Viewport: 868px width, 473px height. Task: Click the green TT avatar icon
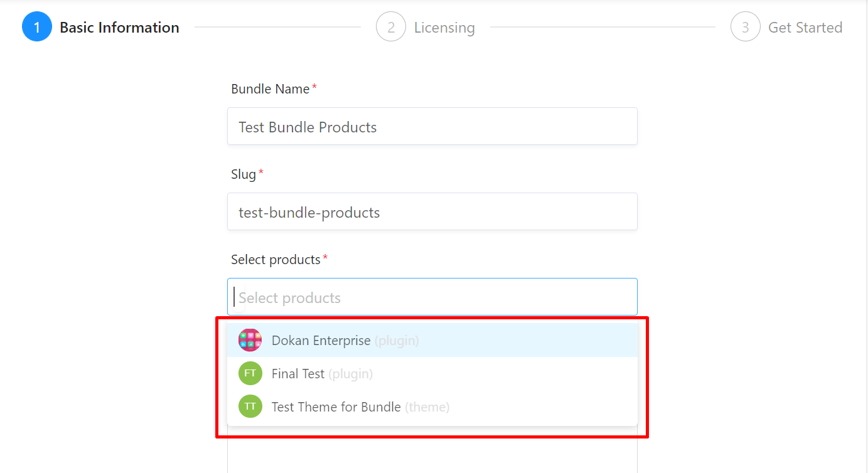tap(250, 407)
